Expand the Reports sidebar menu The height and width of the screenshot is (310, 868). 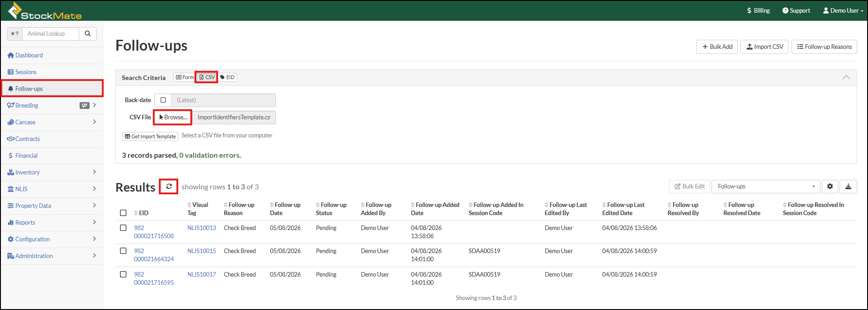[x=94, y=222]
